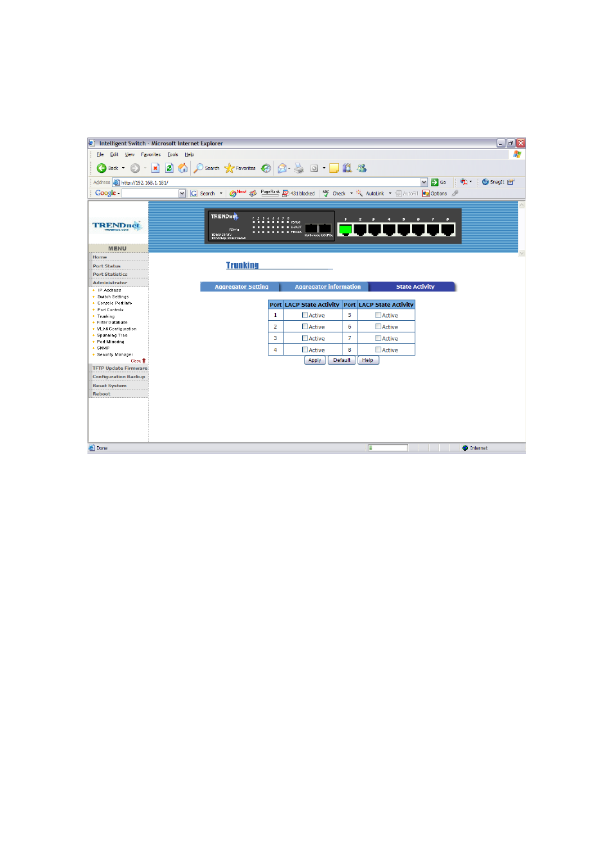
Task: Click the URL address input field
Action: [270, 183]
